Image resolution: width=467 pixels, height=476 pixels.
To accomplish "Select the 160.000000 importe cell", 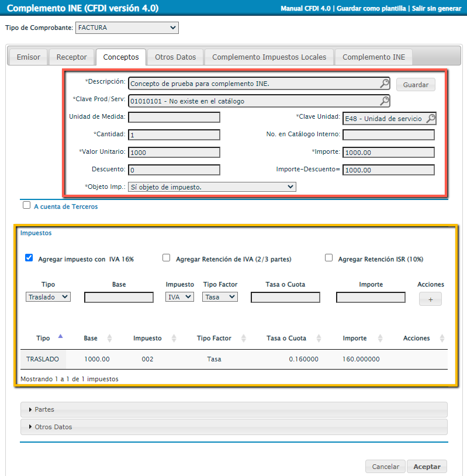I will [x=361, y=359].
